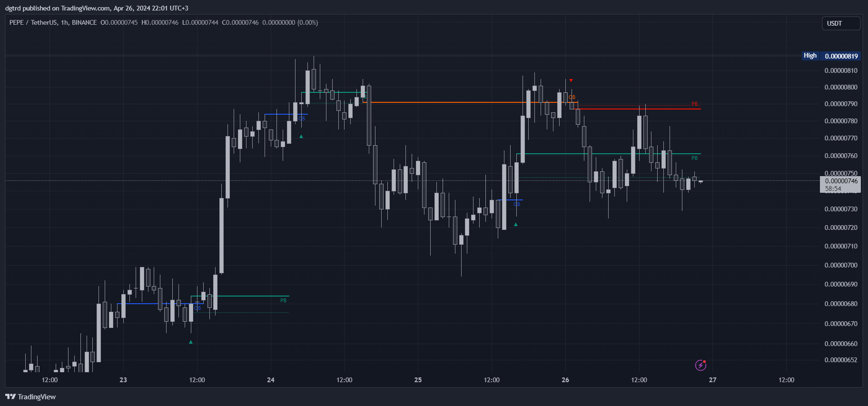Click the red PB label near 0.00000790
The height and width of the screenshot is (406, 868).
pyautogui.click(x=694, y=104)
